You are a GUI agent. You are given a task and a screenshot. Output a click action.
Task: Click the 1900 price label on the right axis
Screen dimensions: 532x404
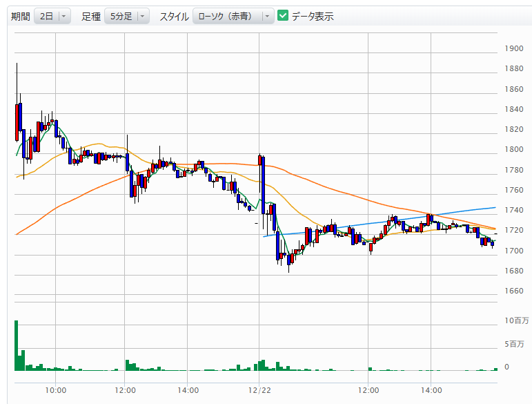point(513,48)
